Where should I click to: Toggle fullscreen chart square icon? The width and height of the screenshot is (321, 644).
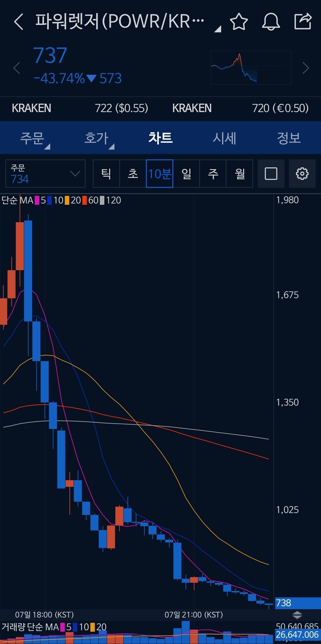click(271, 174)
